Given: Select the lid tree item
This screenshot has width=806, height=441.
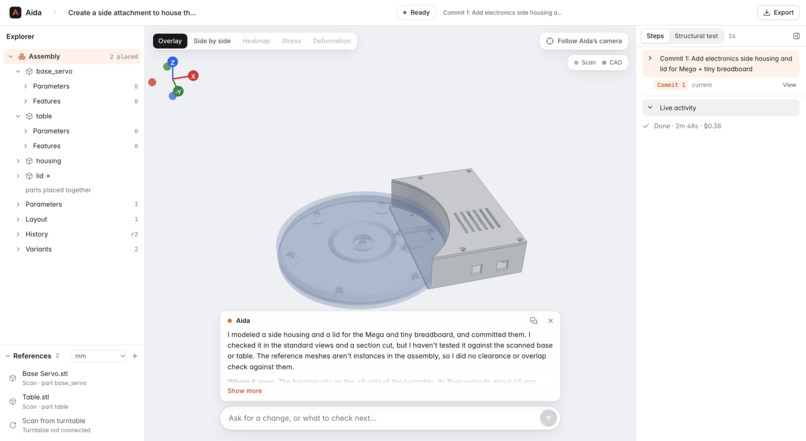Looking at the screenshot, I should click(72, 176).
